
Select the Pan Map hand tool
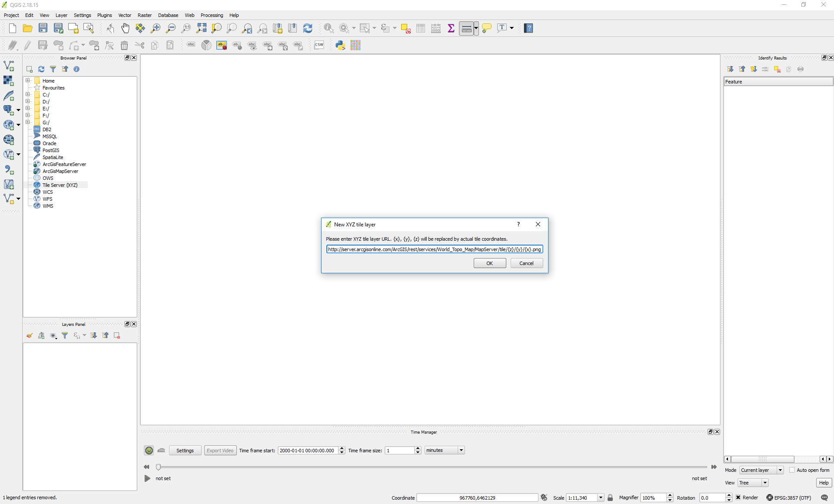pyautogui.click(x=125, y=28)
